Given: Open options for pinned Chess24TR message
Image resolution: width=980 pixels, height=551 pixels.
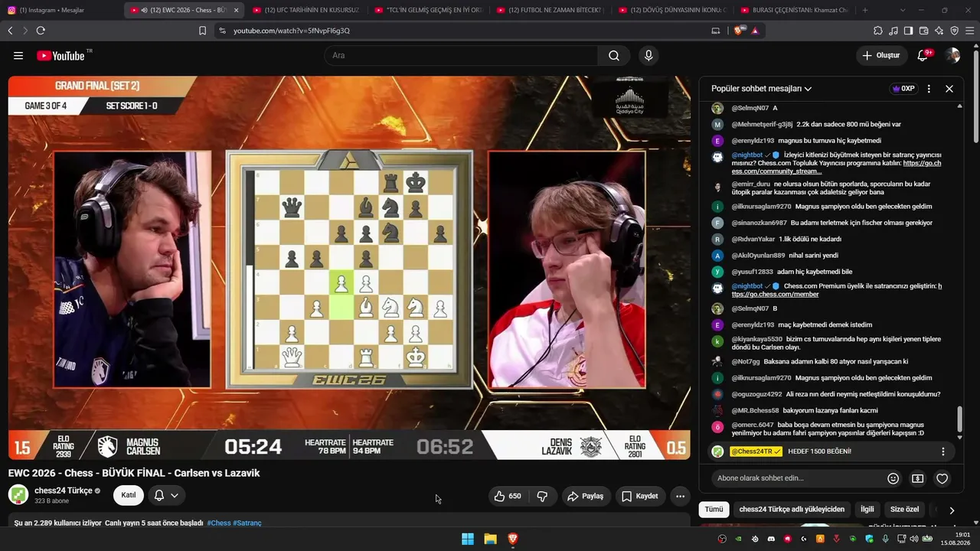Looking at the screenshot, I should point(943,452).
